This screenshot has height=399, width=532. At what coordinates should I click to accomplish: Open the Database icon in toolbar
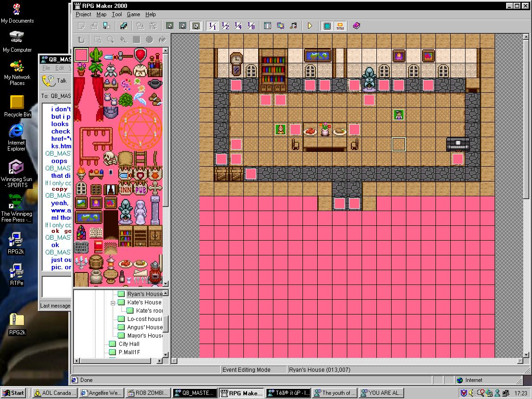267,26
